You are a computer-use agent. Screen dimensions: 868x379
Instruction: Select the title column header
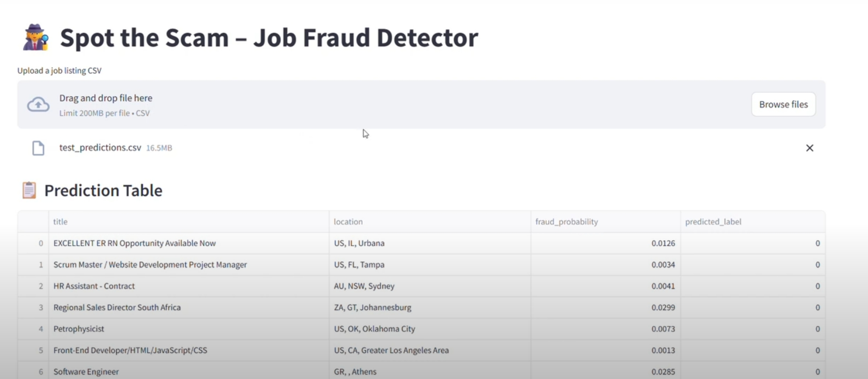(60, 221)
